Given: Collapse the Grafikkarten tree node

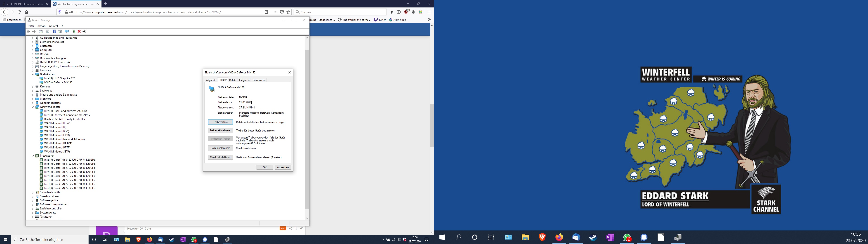Looking at the screenshot, I should click(33, 75).
